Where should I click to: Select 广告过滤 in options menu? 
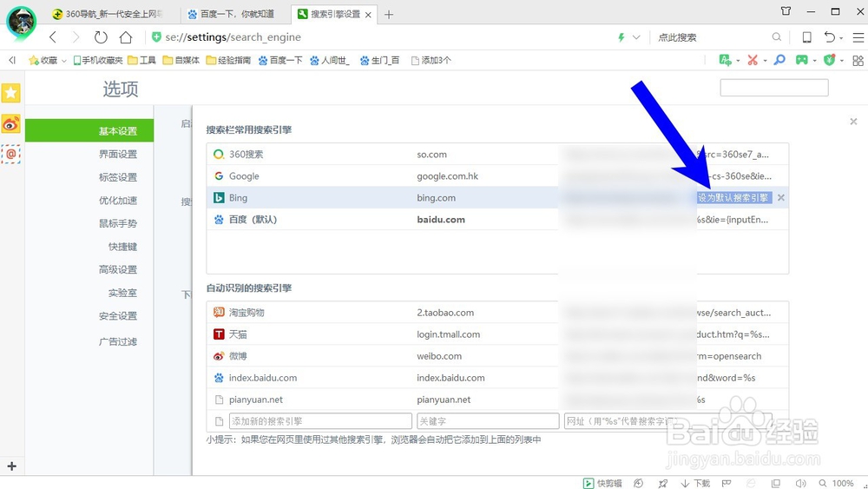point(118,341)
